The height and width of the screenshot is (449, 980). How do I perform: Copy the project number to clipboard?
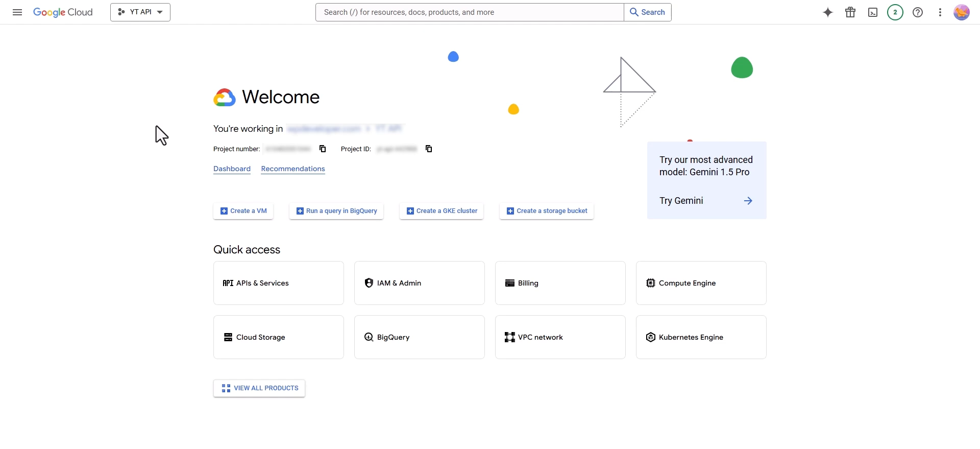point(323,149)
